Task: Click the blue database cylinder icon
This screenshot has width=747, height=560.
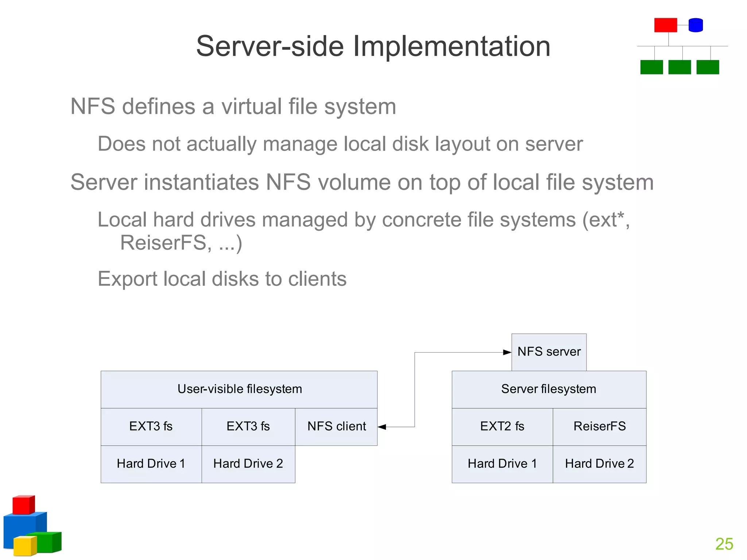Action: [x=696, y=25]
